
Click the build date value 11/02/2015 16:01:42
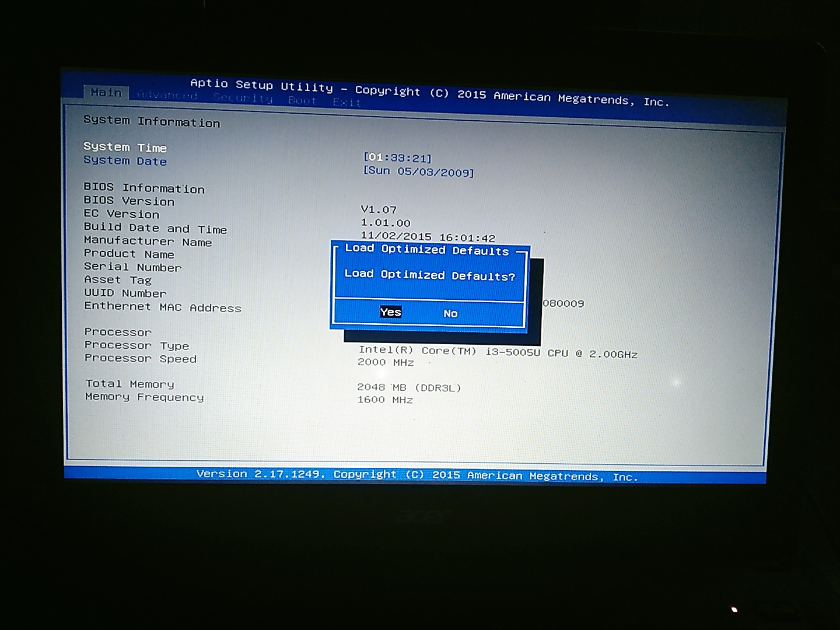click(x=428, y=237)
